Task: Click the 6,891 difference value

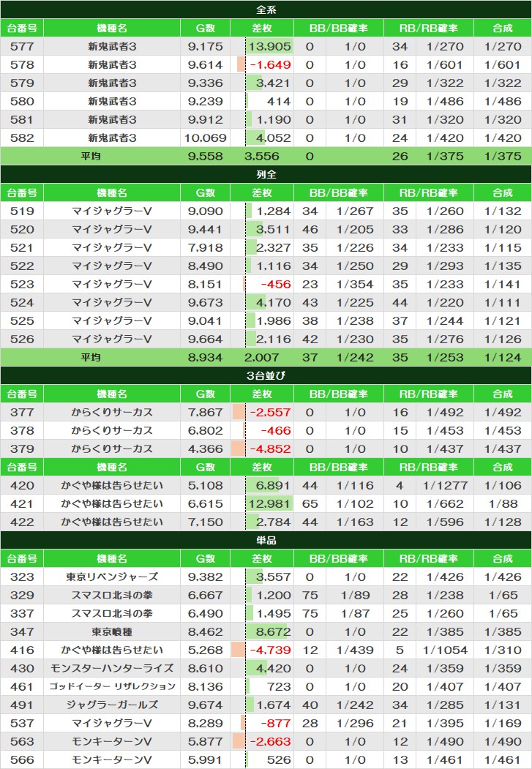Action: (273, 486)
